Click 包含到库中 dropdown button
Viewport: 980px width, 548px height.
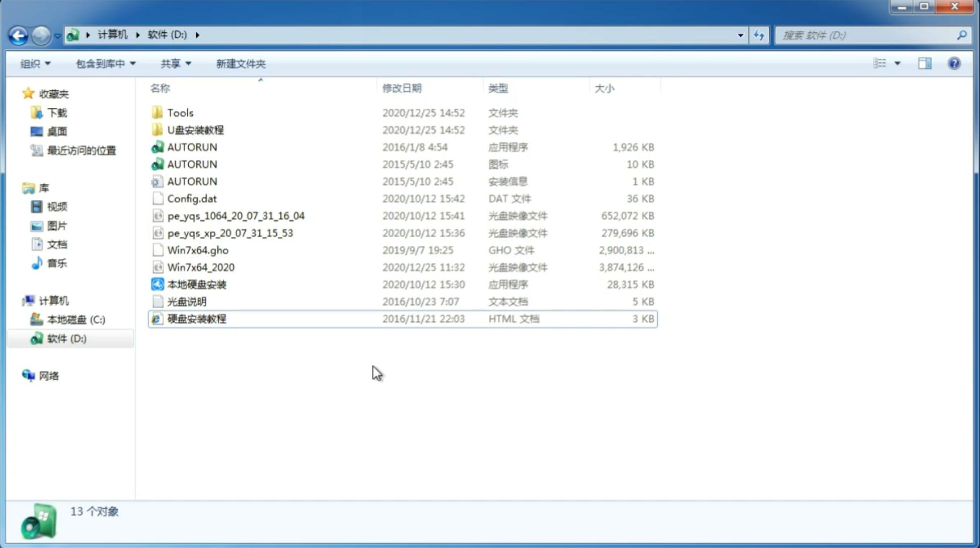tap(104, 62)
